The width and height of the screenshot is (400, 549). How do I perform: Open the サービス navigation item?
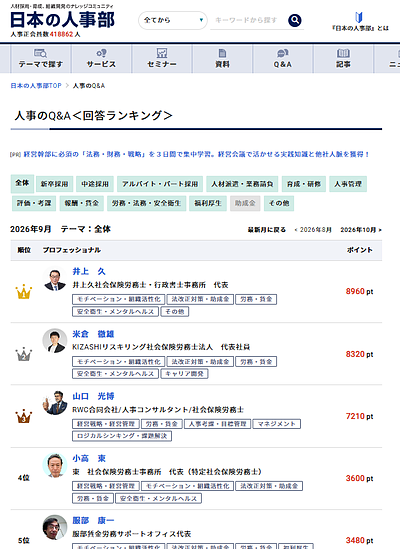coord(101,58)
